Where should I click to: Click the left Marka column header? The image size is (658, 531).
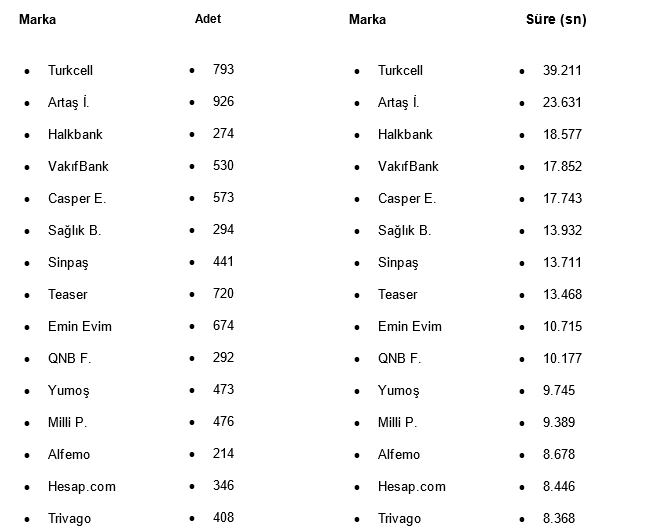point(38,19)
